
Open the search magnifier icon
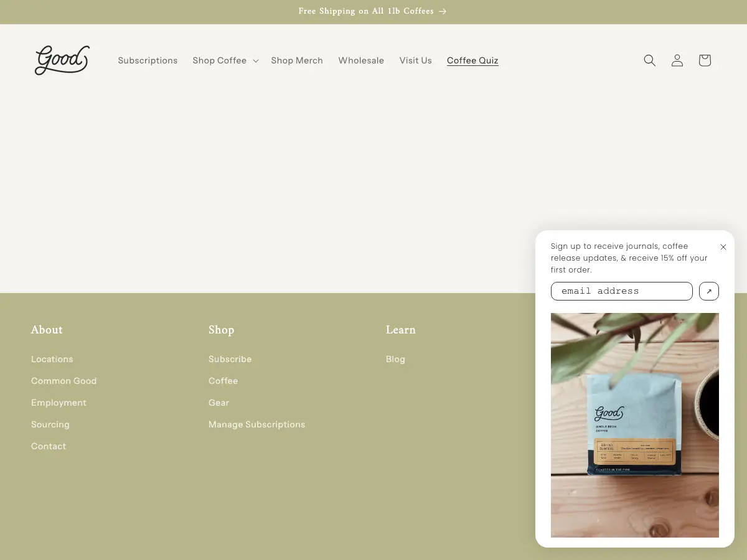(x=650, y=60)
